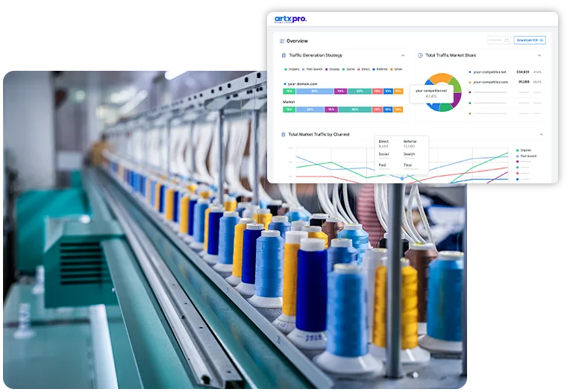Click the date range input field

point(495,40)
